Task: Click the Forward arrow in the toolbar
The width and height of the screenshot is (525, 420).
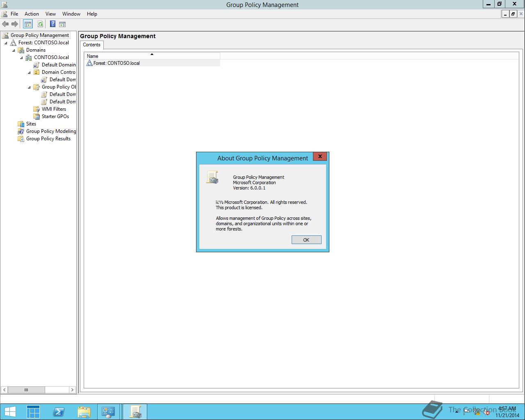Action: point(15,24)
